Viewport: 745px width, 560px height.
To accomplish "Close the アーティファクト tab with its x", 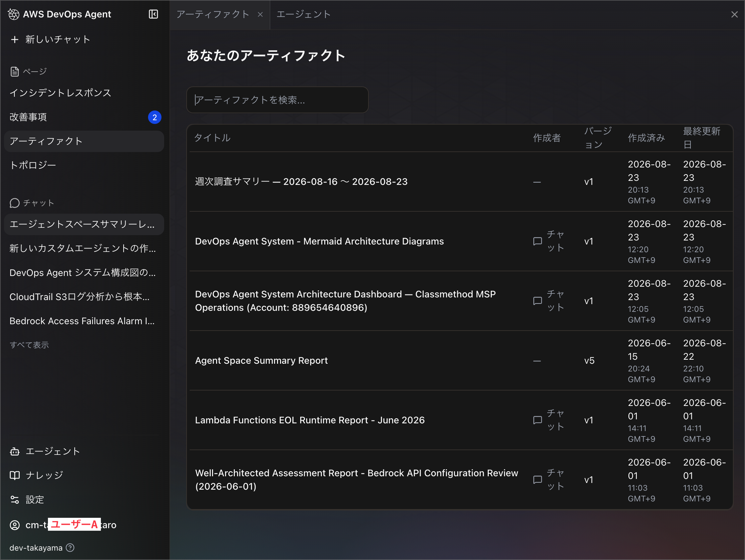I will (260, 14).
